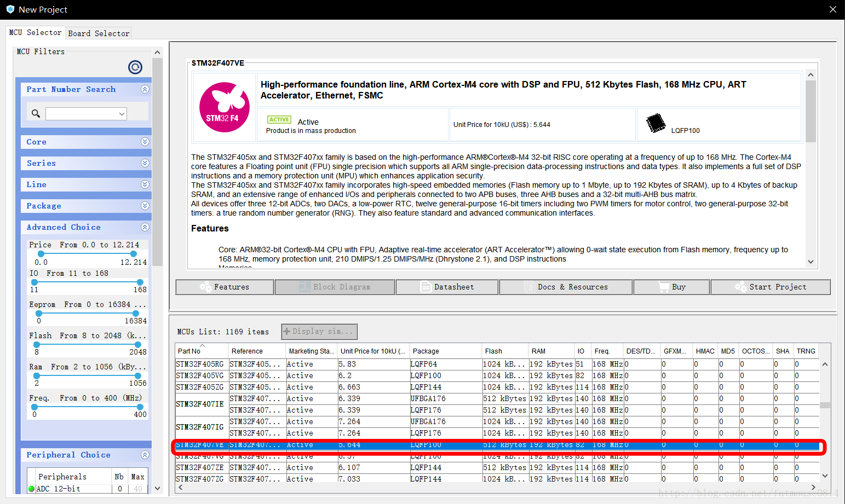Sort the MCU list by Part No column
Viewport: 845px width, 504px height.
[202, 351]
